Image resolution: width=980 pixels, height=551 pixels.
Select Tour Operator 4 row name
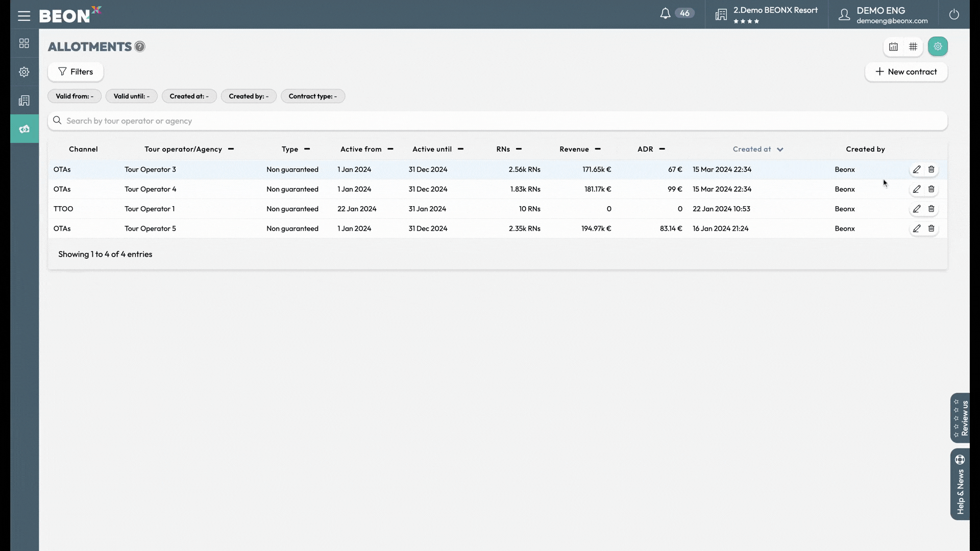tap(150, 189)
